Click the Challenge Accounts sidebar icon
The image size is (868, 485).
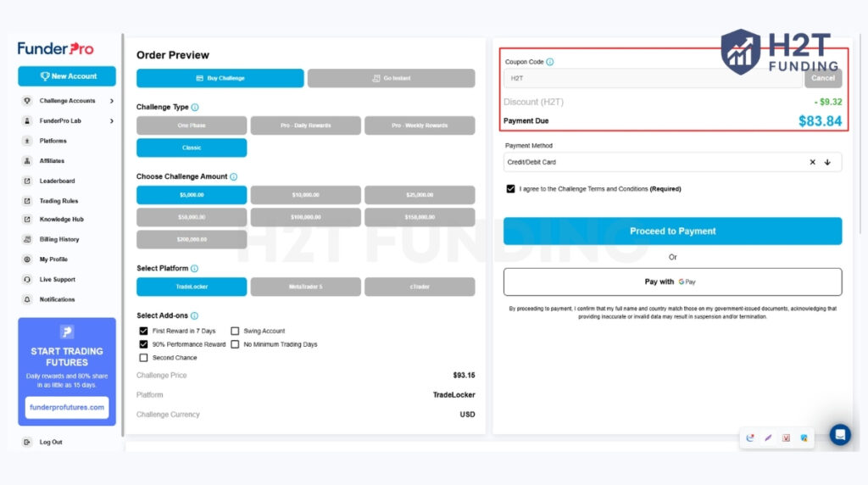click(26, 101)
